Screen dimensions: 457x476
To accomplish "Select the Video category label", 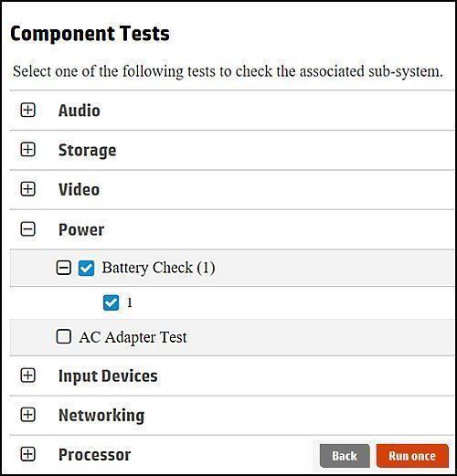I will click(x=79, y=189).
